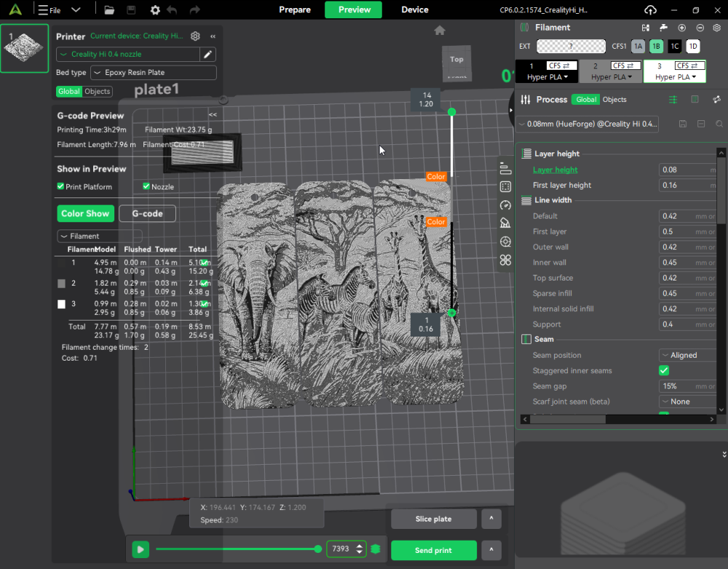Select CFS slot 1C black swatch

coord(675,47)
